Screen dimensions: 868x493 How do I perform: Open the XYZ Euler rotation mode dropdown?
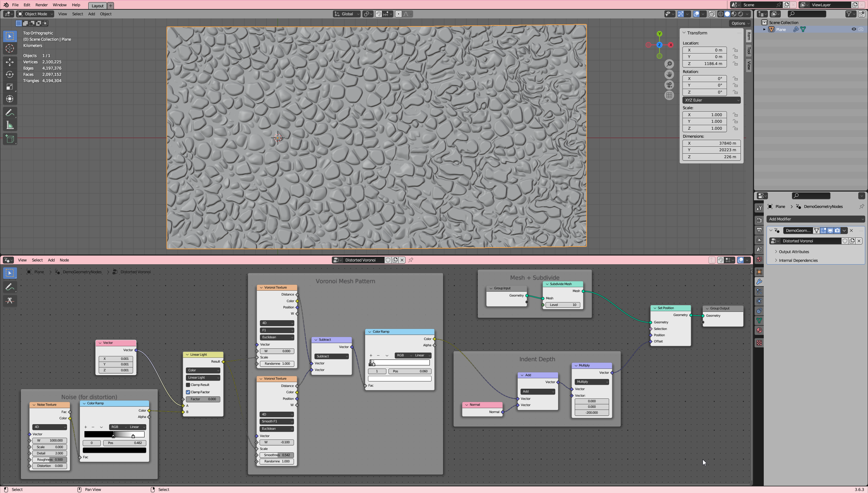click(x=711, y=100)
